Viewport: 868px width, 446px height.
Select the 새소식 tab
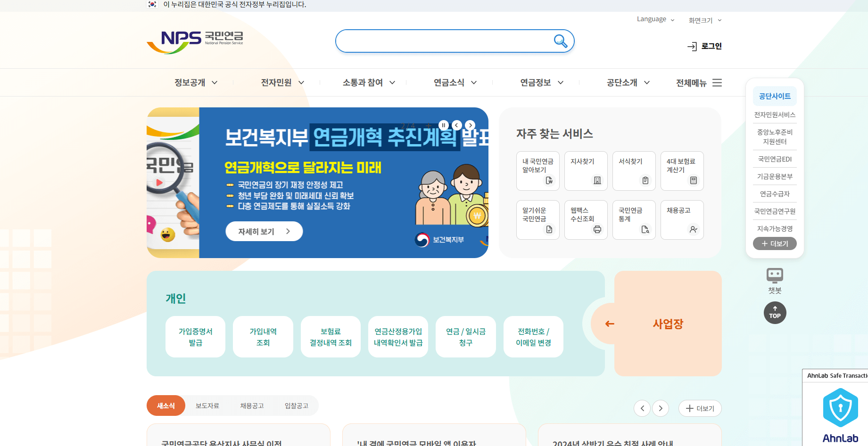(166, 405)
